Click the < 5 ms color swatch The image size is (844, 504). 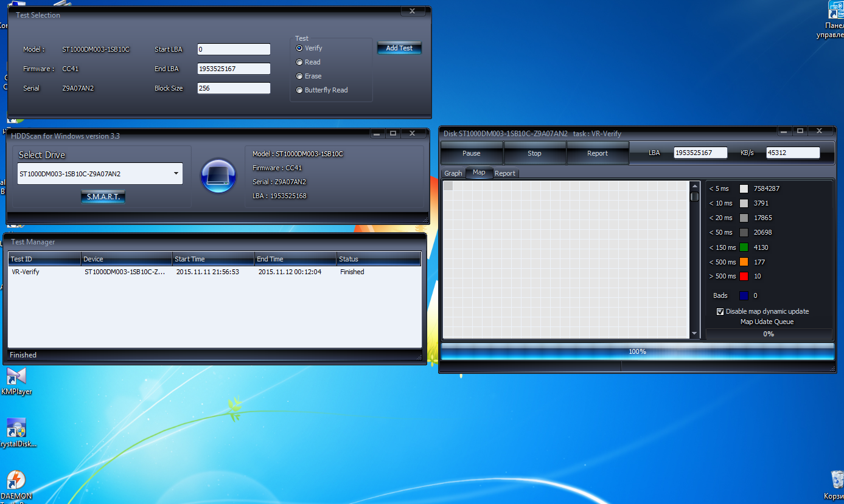[744, 189]
